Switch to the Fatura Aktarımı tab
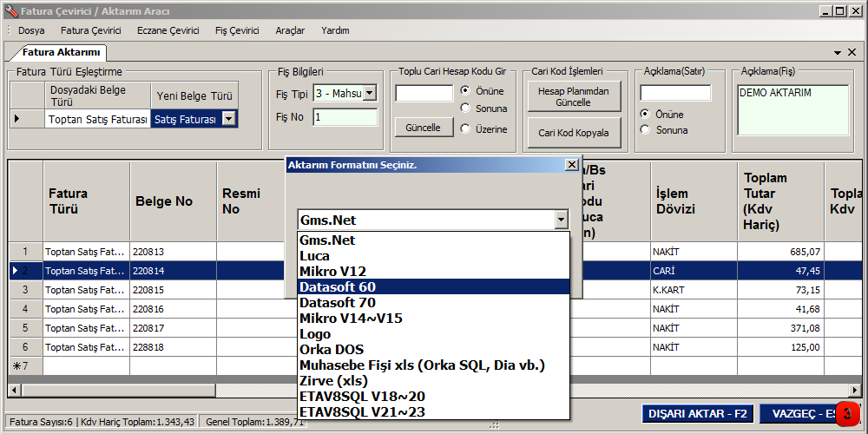 coord(61,53)
